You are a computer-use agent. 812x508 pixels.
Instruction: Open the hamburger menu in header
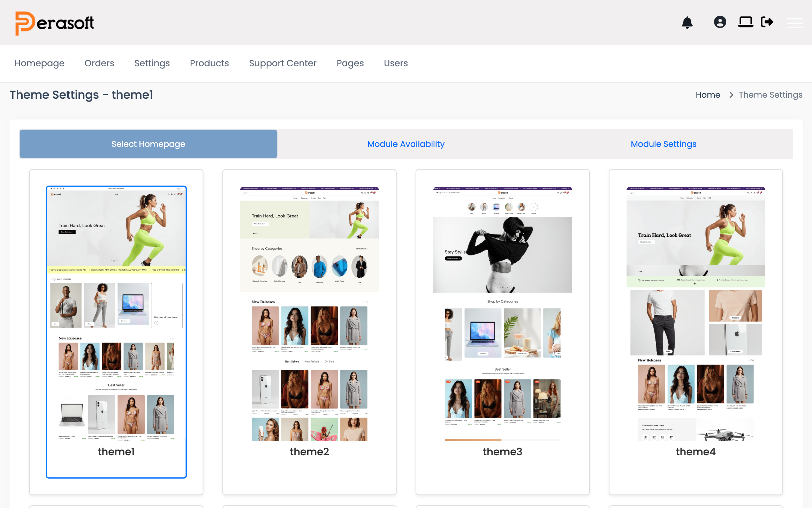[x=795, y=23]
